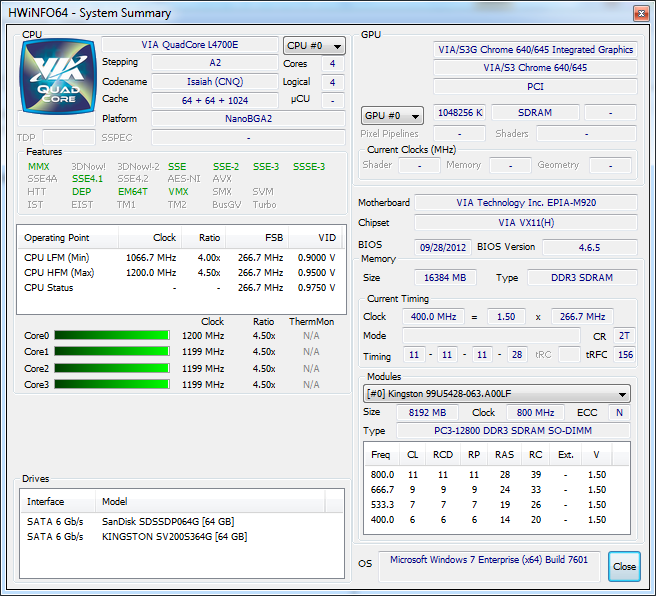
Task: Click the 400.0 frequency timing row
Action: (x=496, y=520)
